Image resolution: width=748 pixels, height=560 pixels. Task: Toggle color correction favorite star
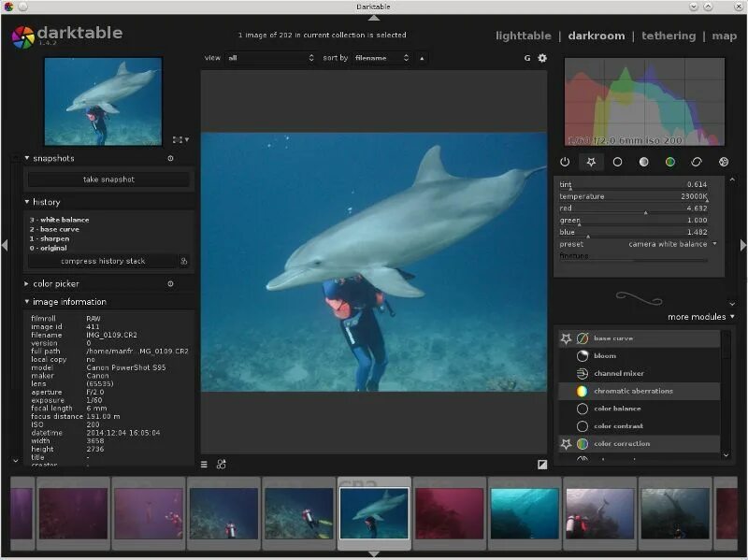[x=567, y=444]
